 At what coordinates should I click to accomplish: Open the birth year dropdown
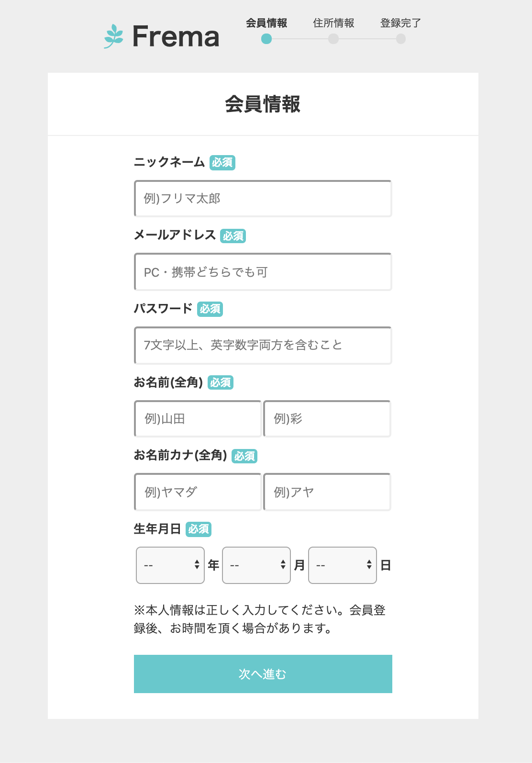pos(170,565)
